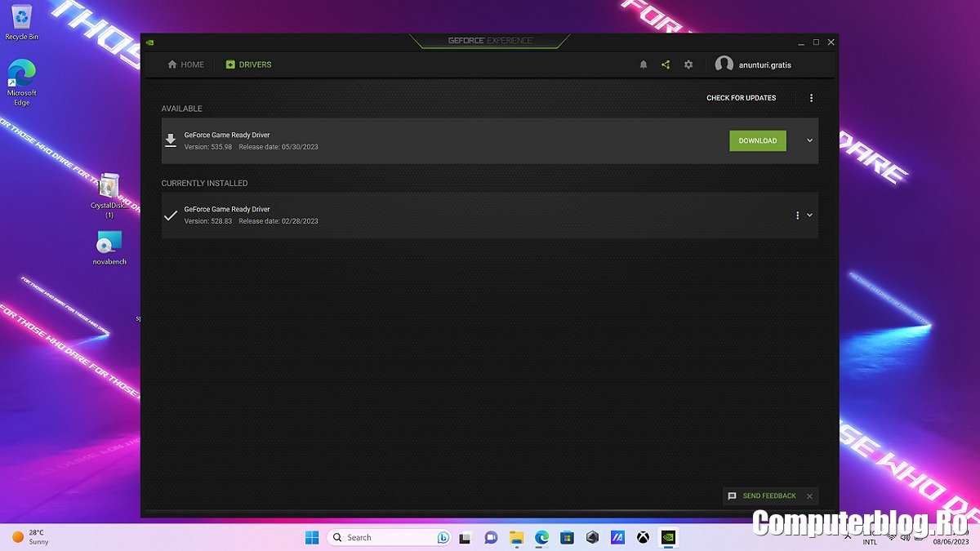Click the installed driver checkmark icon

click(171, 216)
